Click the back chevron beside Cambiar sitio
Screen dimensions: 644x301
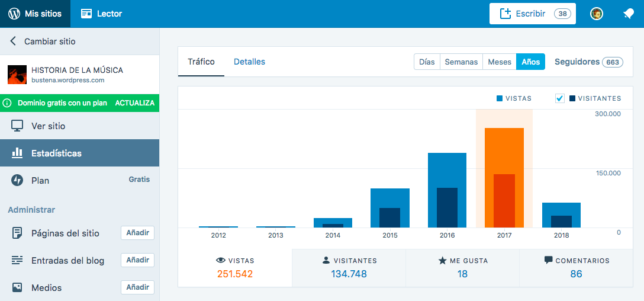tap(13, 41)
